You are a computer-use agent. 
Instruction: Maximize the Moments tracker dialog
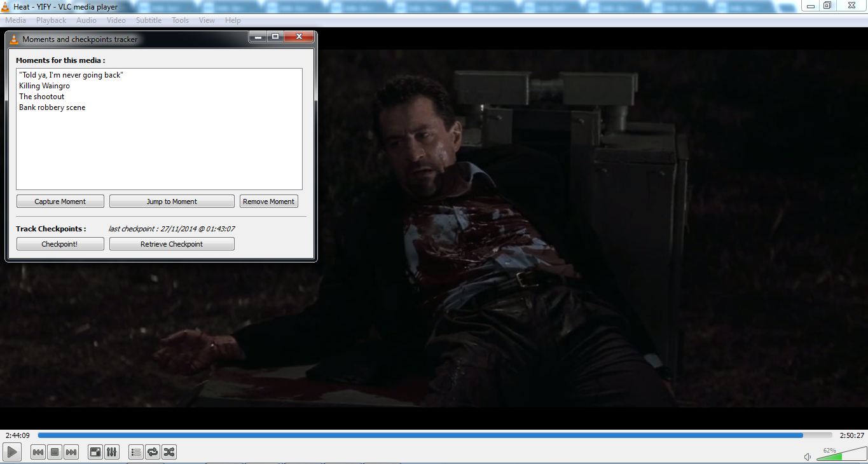[x=275, y=37]
